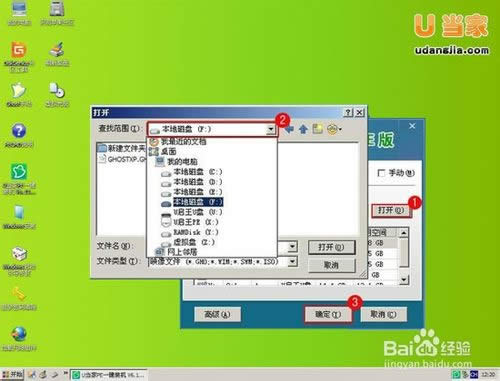Click the second quick launch icon

point(43,374)
